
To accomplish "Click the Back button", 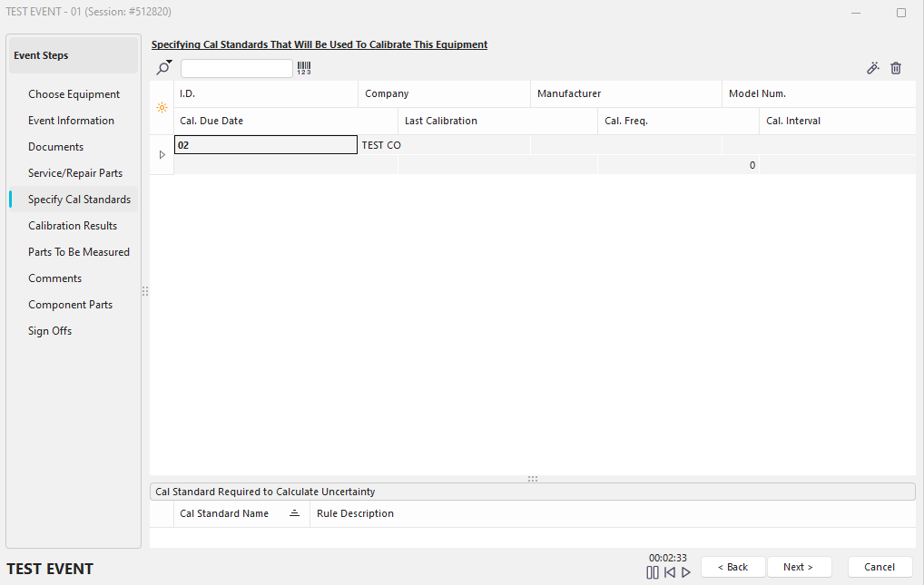I will pos(732,567).
